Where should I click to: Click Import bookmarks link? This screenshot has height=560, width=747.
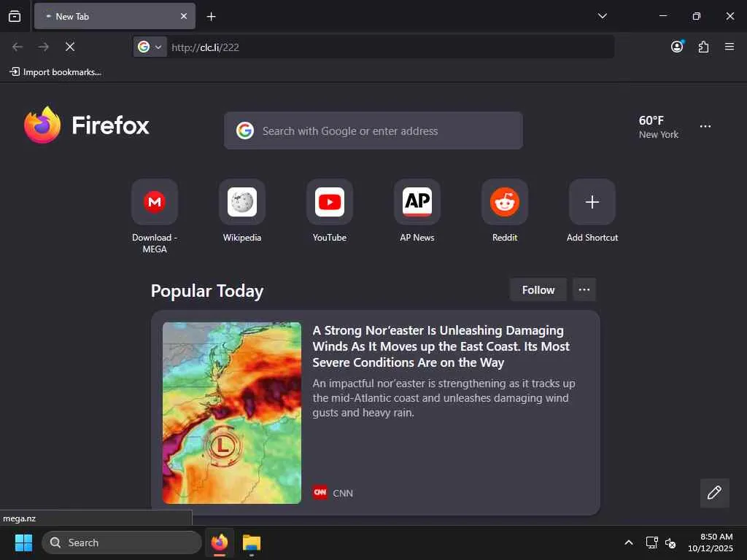55,72
